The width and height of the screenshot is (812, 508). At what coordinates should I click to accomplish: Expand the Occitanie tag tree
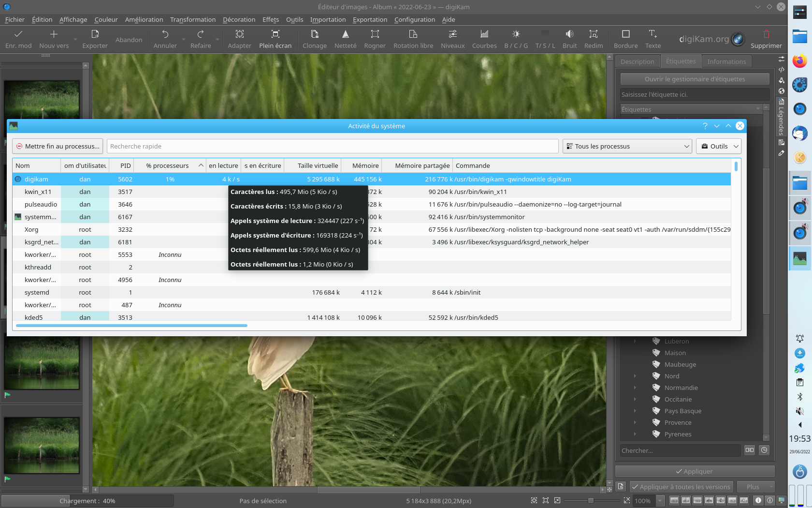[635, 399]
